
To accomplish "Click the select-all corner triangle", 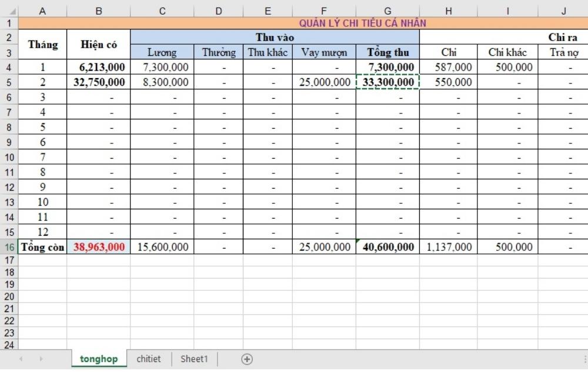I will tap(12, 12).
